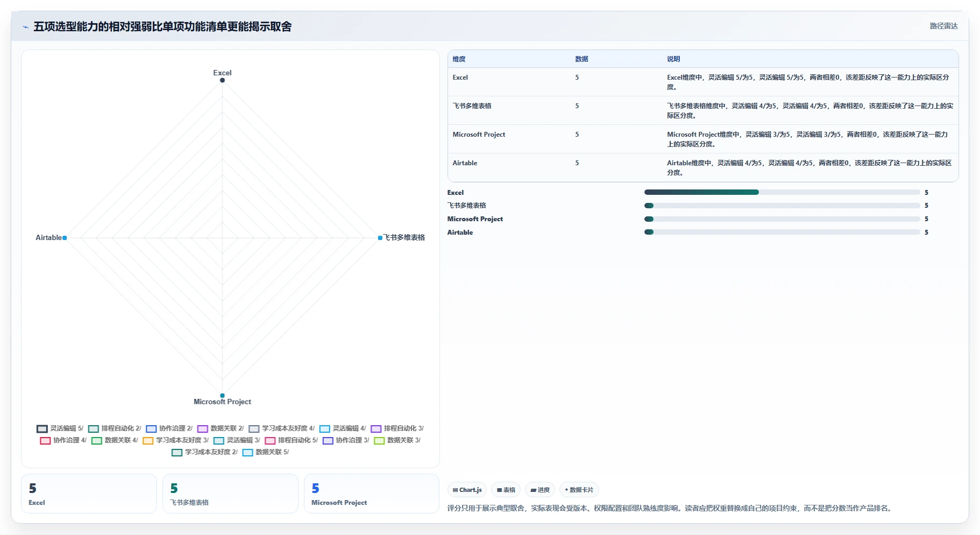Click the 维度 column header
Image resolution: width=980 pixels, height=535 pixels.
tap(459, 59)
